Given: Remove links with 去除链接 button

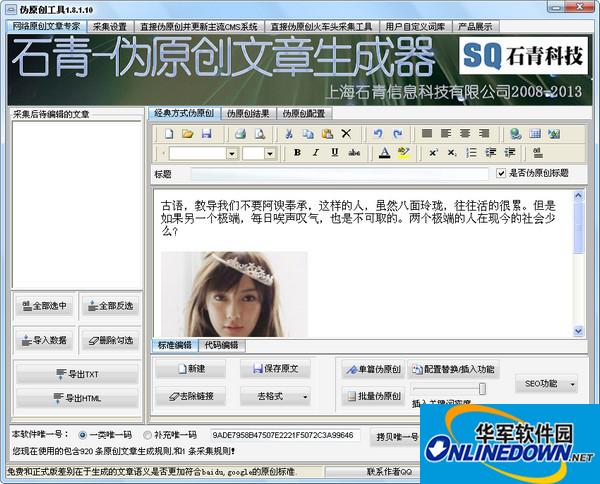Looking at the screenshot, I should [191, 396].
